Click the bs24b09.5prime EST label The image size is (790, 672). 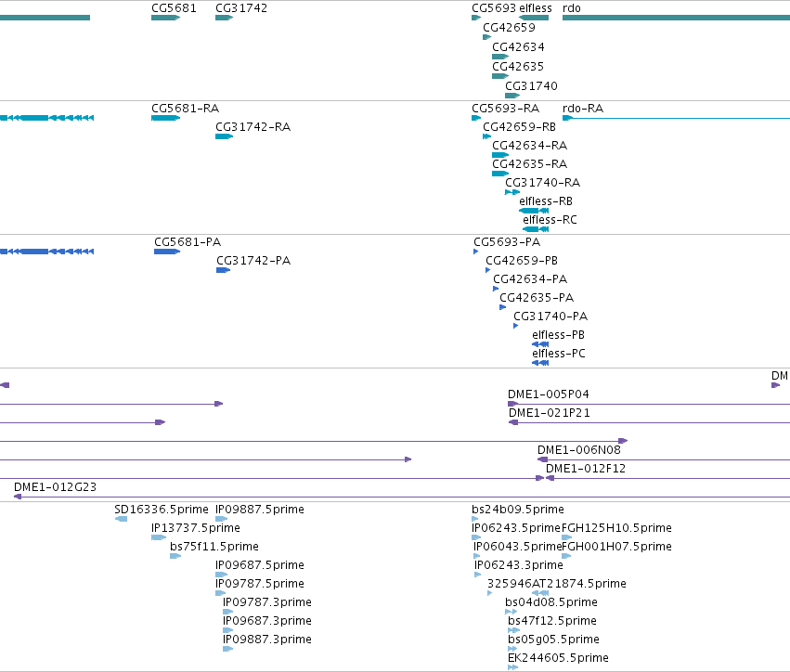(x=518, y=510)
